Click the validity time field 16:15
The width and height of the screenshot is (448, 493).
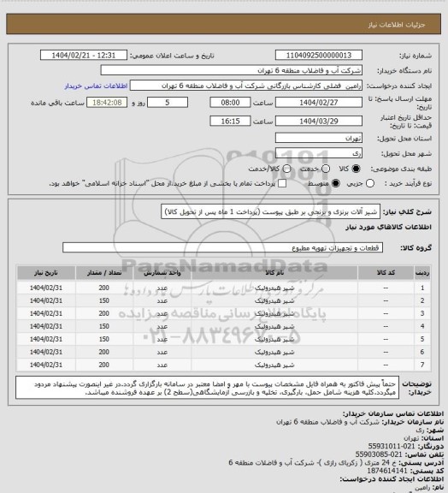pyautogui.click(x=230, y=121)
